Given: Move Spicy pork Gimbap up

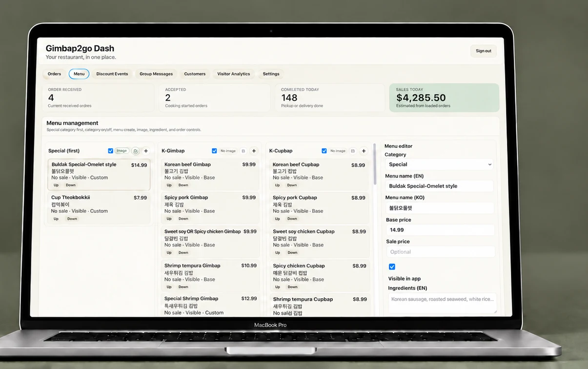Looking at the screenshot, I should point(169,219).
